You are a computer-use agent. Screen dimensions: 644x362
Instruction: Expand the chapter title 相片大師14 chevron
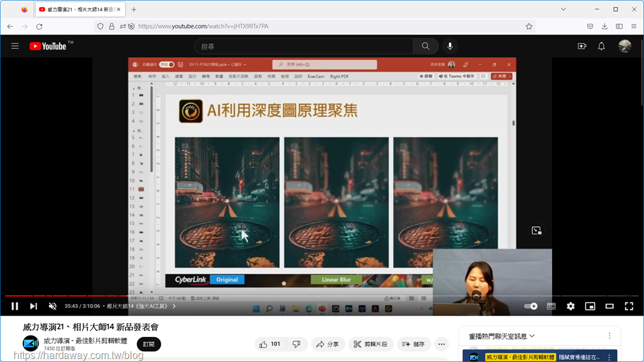[174, 306]
